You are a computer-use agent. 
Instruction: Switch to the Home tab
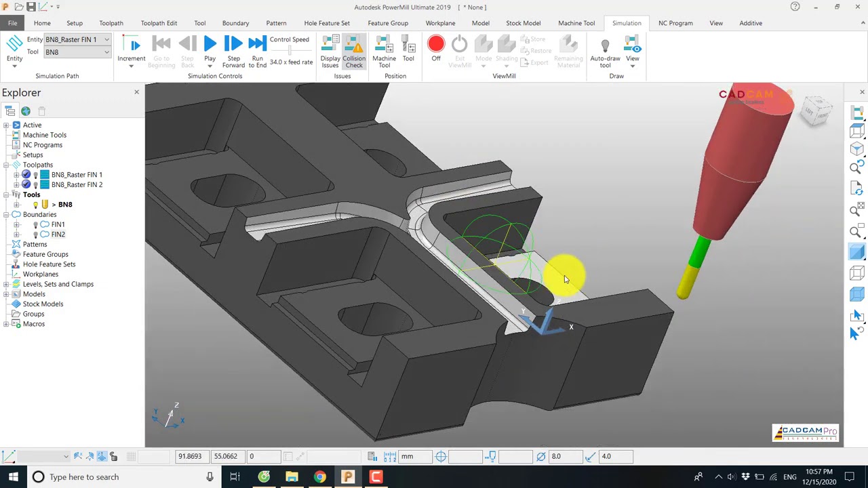[x=42, y=23]
